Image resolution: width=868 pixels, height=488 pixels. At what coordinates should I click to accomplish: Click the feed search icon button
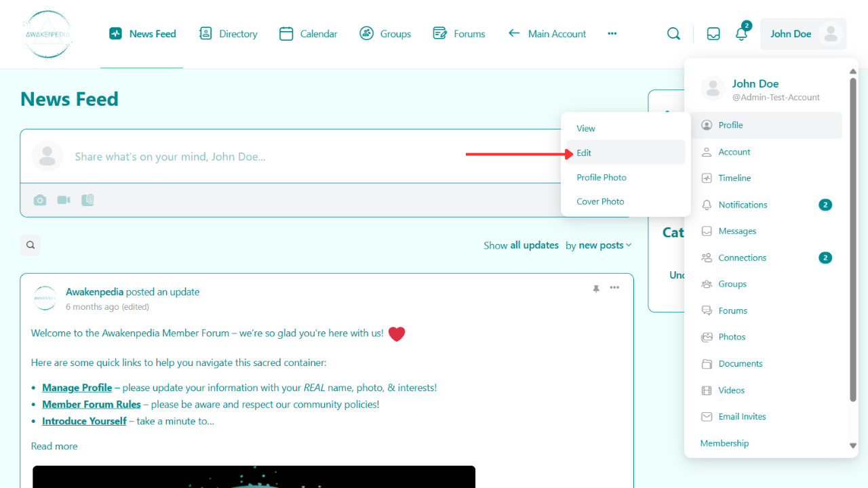[31, 245]
